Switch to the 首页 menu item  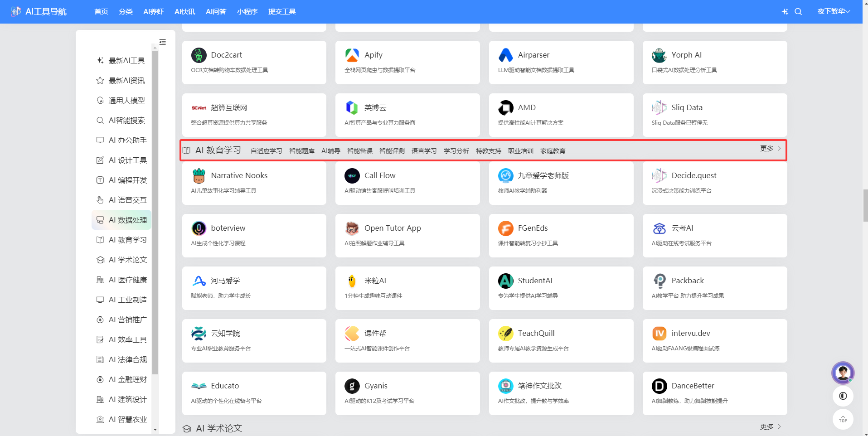pyautogui.click(x=101, y=11)
